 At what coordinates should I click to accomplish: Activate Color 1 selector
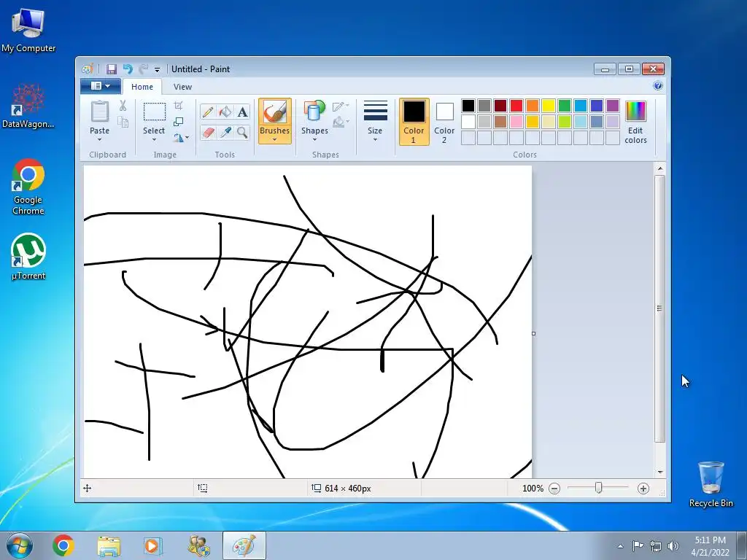[x=414, y=122]
